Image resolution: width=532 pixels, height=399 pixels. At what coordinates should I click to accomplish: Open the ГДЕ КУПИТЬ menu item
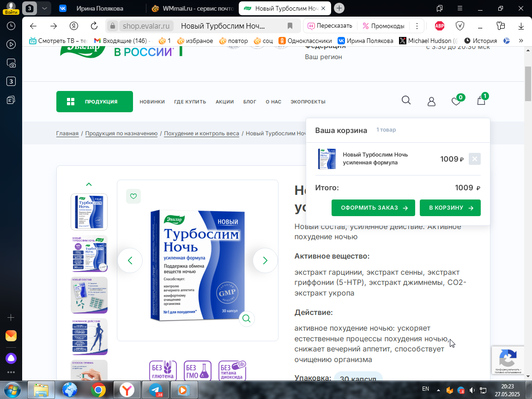point(190,102)
